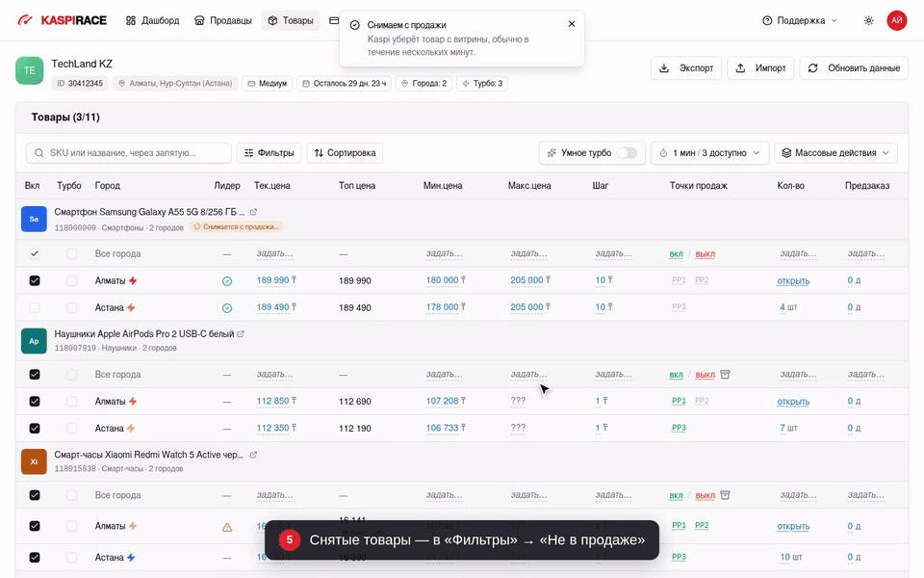Click archive icon in AirPods Все города row

[725, 375]
